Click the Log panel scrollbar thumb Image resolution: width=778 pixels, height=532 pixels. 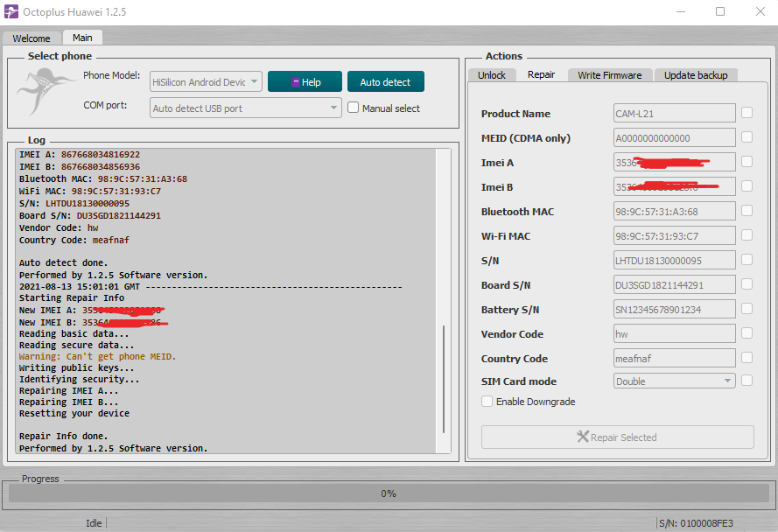(x=444, y=379)
